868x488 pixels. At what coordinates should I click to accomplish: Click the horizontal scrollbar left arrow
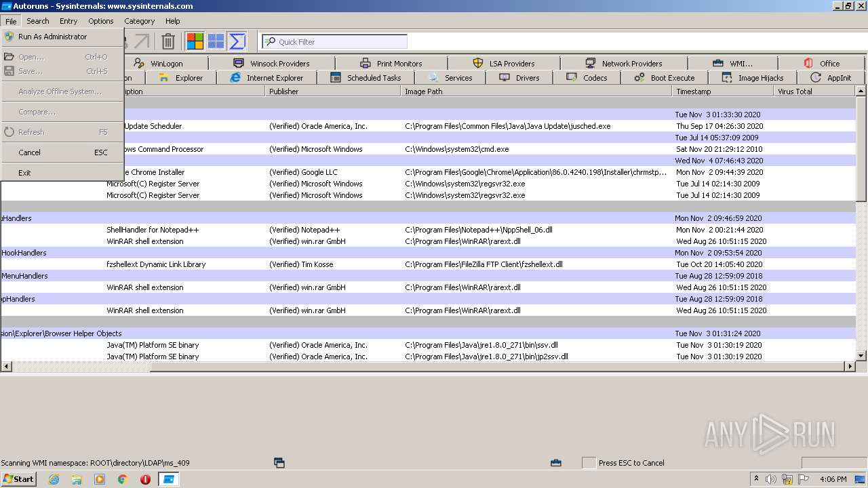(x=5, y=367)
